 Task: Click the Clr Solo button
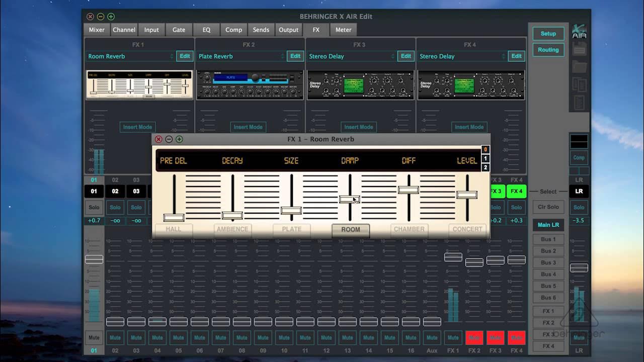548,207
